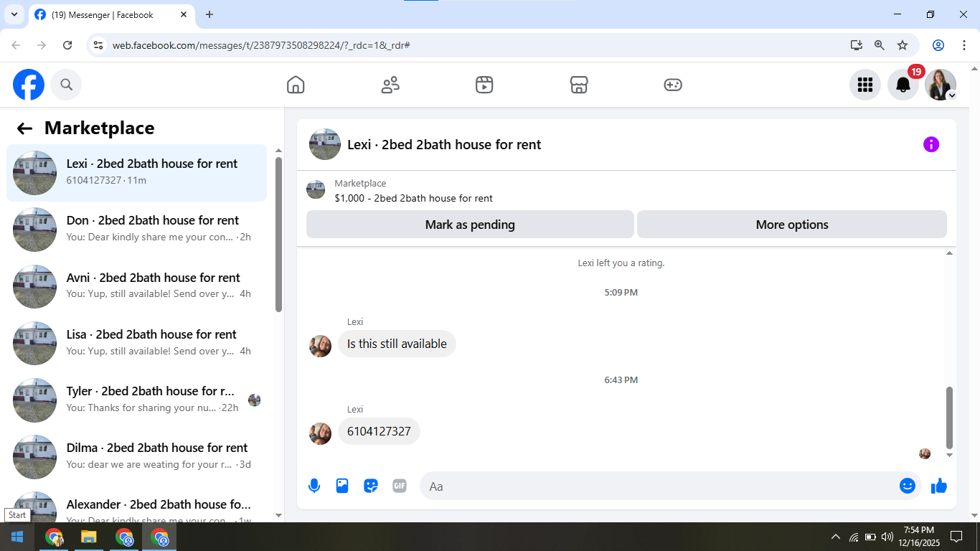The height and width of the screenshot is (551, 980).
Task: Click the chat scrollbar down arrow
Action: tap(950, 455)
